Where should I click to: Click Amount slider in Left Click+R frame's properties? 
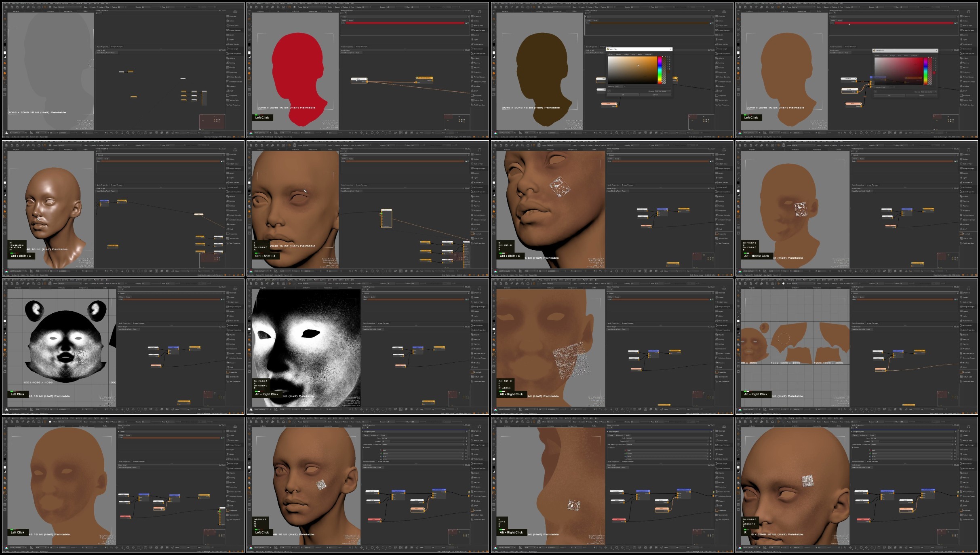(428, 441)
